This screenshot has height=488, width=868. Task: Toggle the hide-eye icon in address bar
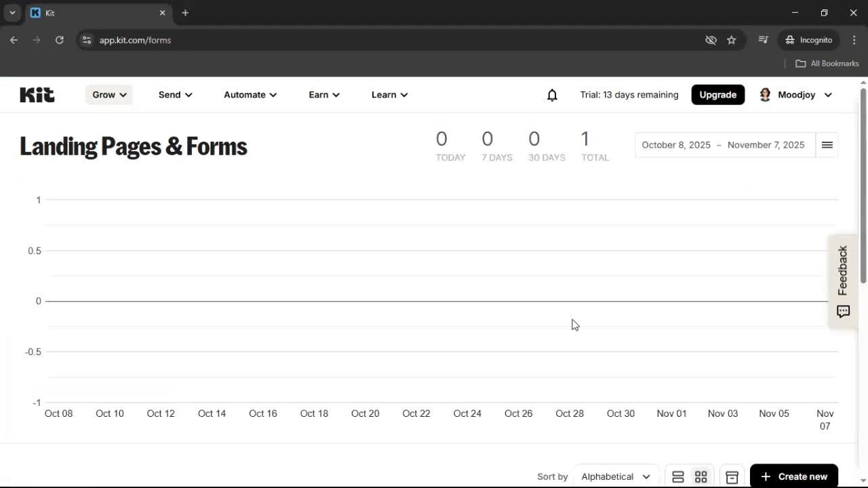(x=711, y=40)
